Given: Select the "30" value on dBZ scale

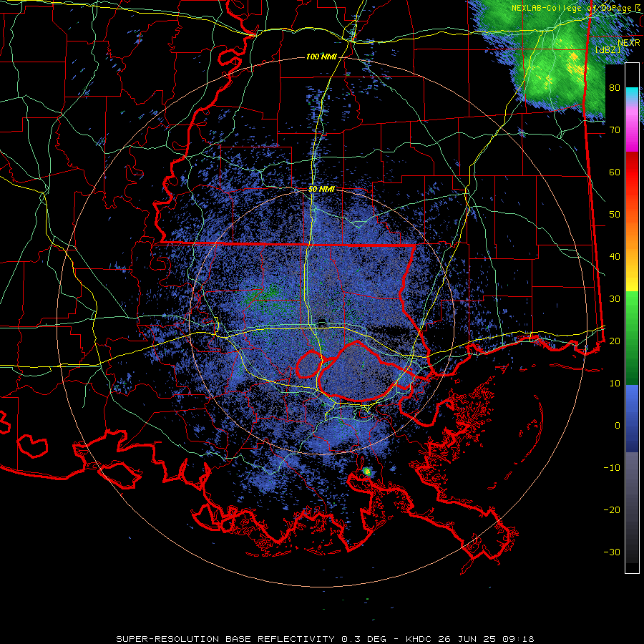Looking at the screenshot, I should [615, 299].
